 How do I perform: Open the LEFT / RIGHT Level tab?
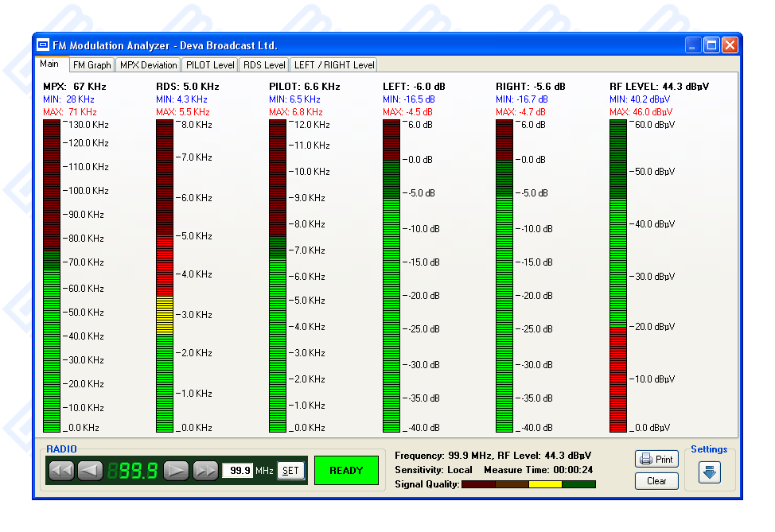tap(333, 65)
